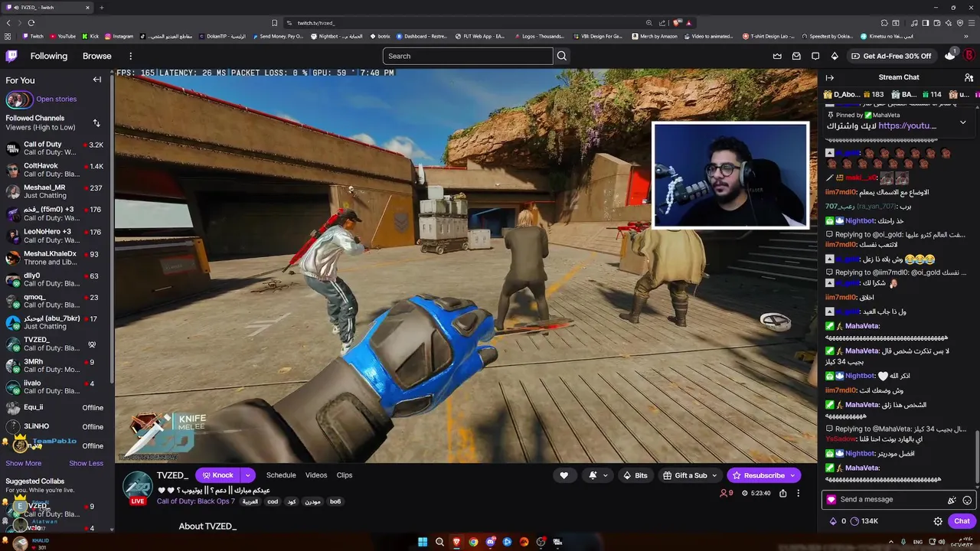This screenshot has width=980, height=551.
Task: Open the channel Videos tab
Action: point(316,475)
